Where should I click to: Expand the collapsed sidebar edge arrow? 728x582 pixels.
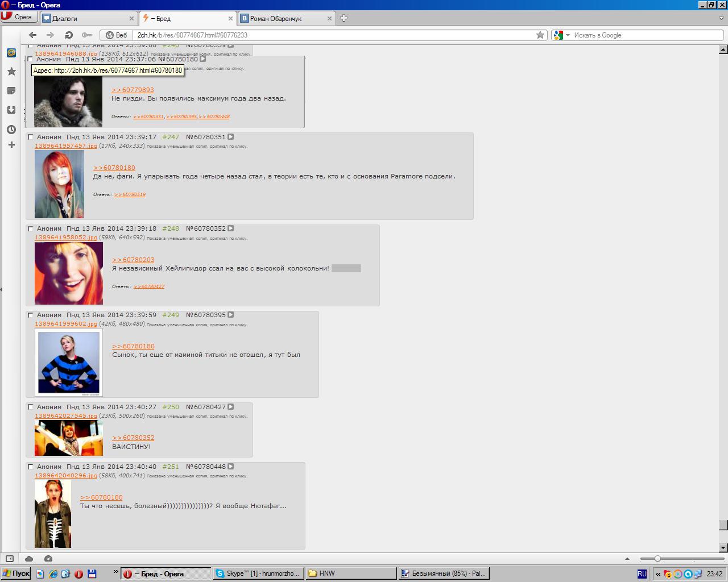(2, 289)
